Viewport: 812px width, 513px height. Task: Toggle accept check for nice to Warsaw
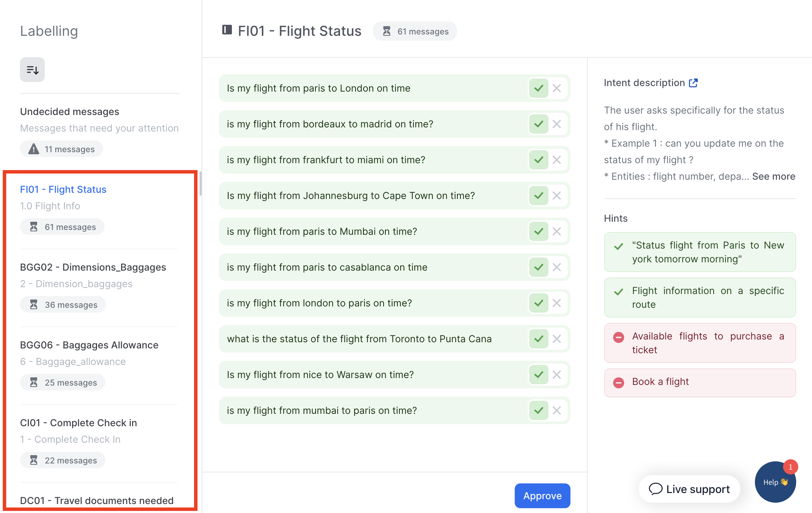538,375
